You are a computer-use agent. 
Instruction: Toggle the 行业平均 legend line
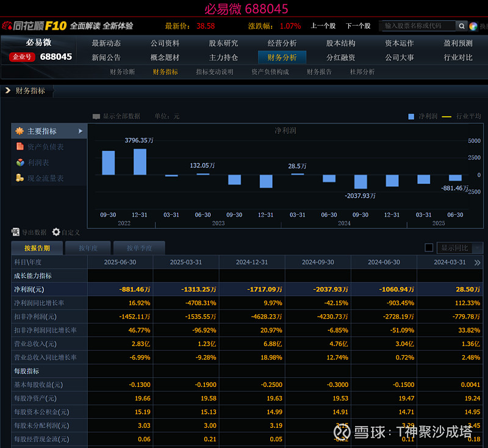coord(462,117)
